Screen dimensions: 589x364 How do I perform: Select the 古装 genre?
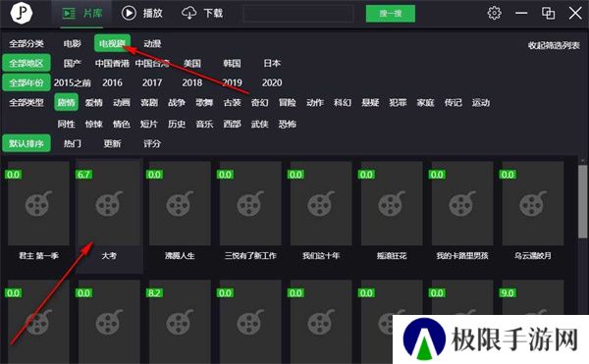232,102
